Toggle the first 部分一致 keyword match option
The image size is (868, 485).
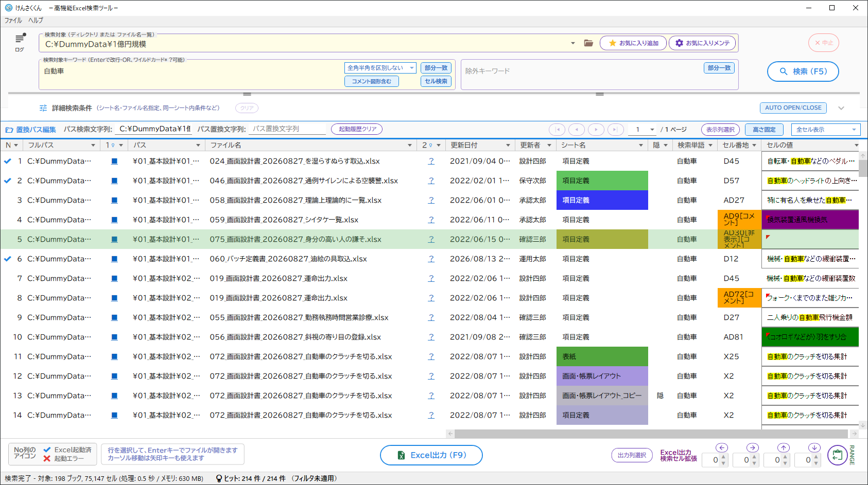click(436, 68)
